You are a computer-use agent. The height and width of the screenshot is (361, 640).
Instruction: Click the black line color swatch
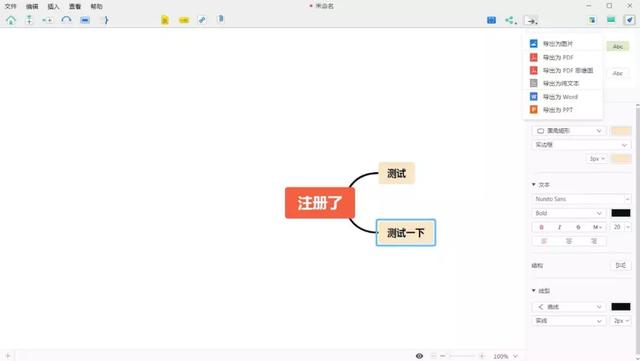(x=621, y=307)
